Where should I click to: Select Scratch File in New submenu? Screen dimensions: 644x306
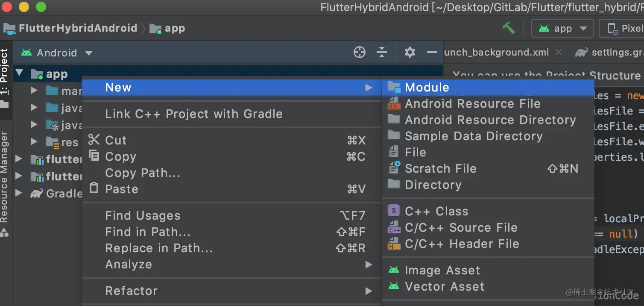point(488,169)
